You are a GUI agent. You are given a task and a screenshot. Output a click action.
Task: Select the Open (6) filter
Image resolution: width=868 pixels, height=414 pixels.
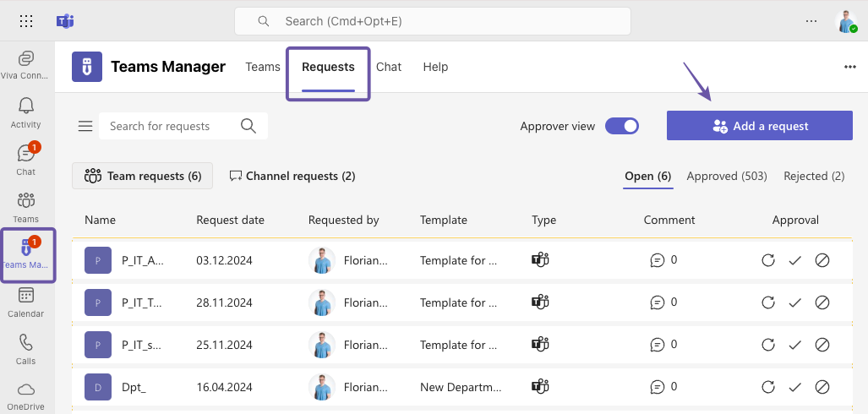click(x=648, y=176)
